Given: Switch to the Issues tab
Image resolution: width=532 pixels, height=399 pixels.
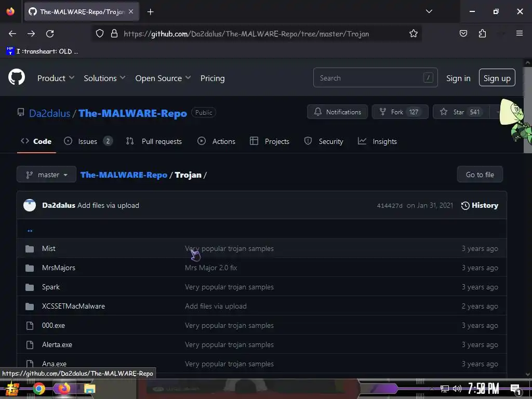Looking at the screenshot, I should pyautogui.click(x=88, y=141).
